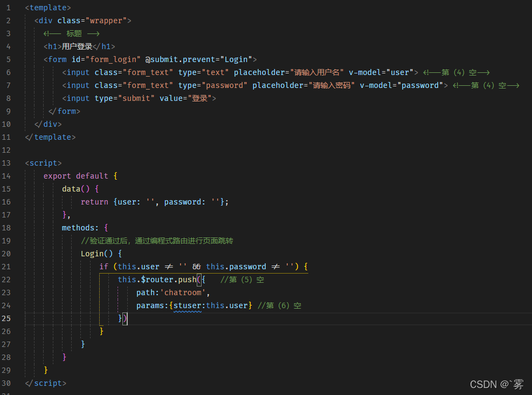Click line number 1 in the gutter
Viewport: 532px width, 395px height.
click(x=9, y=8)
